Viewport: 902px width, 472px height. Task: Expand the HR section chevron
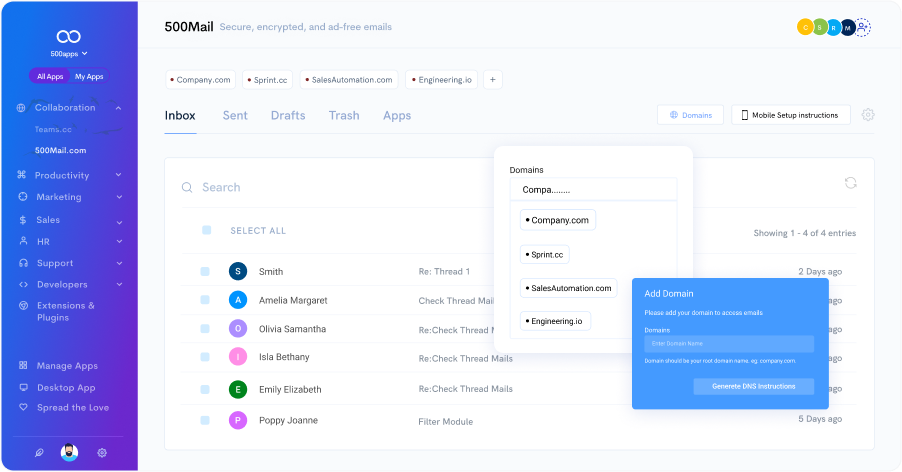pos(119,241)
